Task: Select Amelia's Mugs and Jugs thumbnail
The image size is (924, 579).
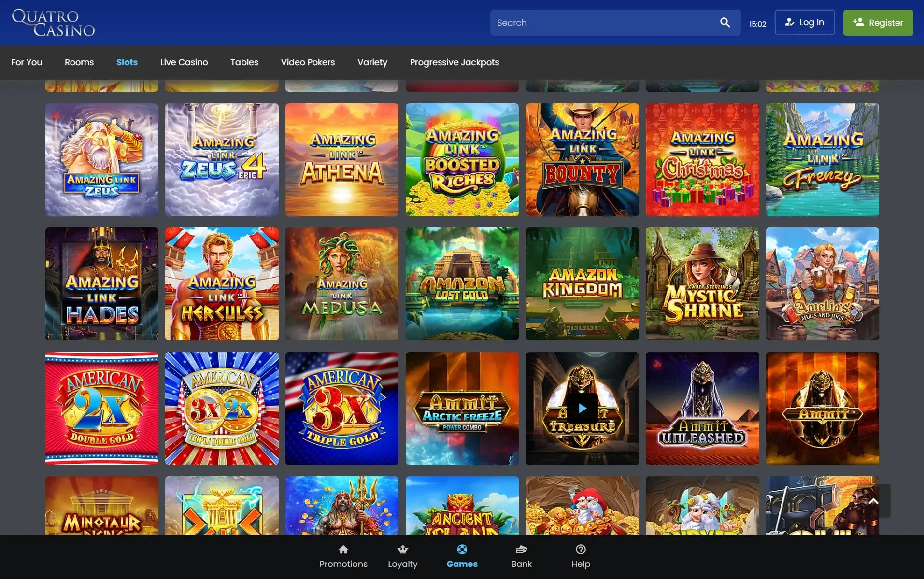Action: tap(822, 284)
